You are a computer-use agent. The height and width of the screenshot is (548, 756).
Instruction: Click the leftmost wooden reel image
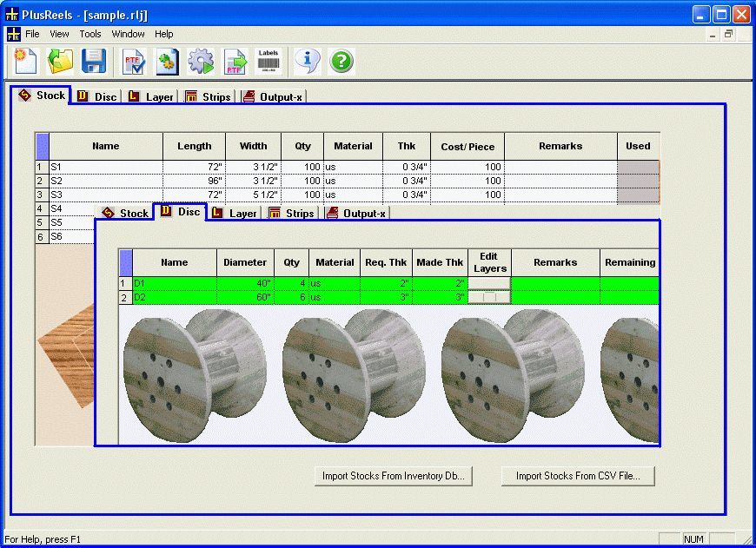(195, 376)
